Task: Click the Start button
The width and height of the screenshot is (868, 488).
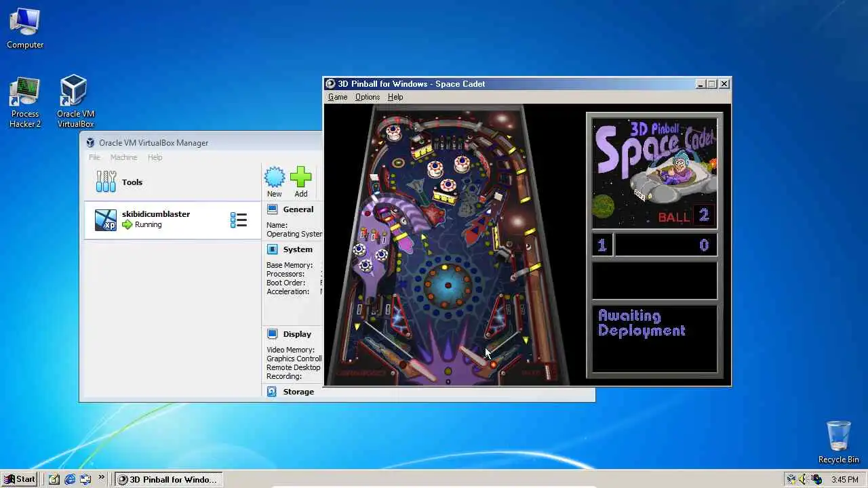Action: (20, 479)
